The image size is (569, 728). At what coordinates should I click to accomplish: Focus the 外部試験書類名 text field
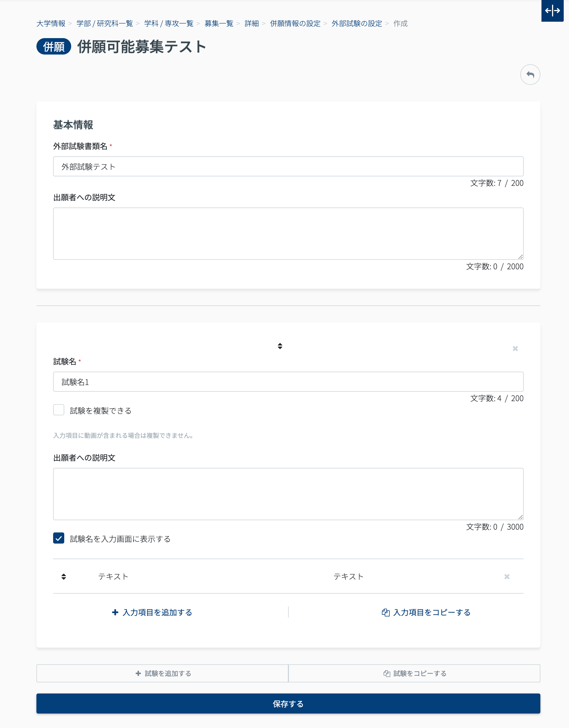click(288, 166)
